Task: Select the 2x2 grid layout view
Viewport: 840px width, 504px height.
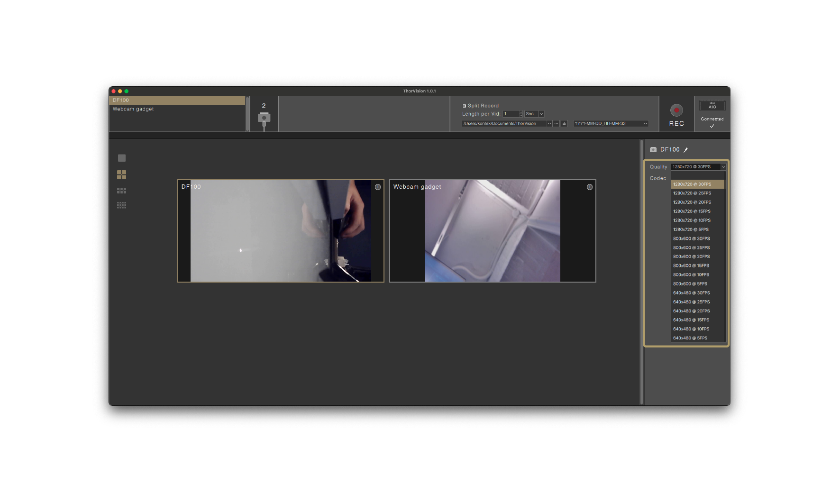Action: coord(122,174)
